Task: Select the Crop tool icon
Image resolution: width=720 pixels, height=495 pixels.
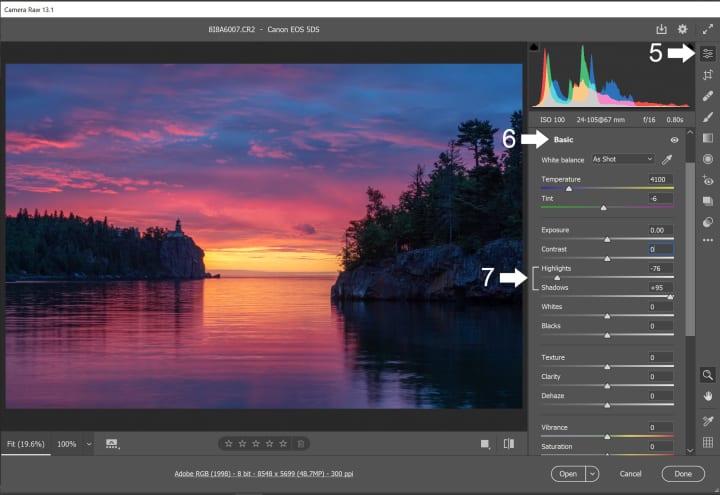Action: (x=708, y=75)
